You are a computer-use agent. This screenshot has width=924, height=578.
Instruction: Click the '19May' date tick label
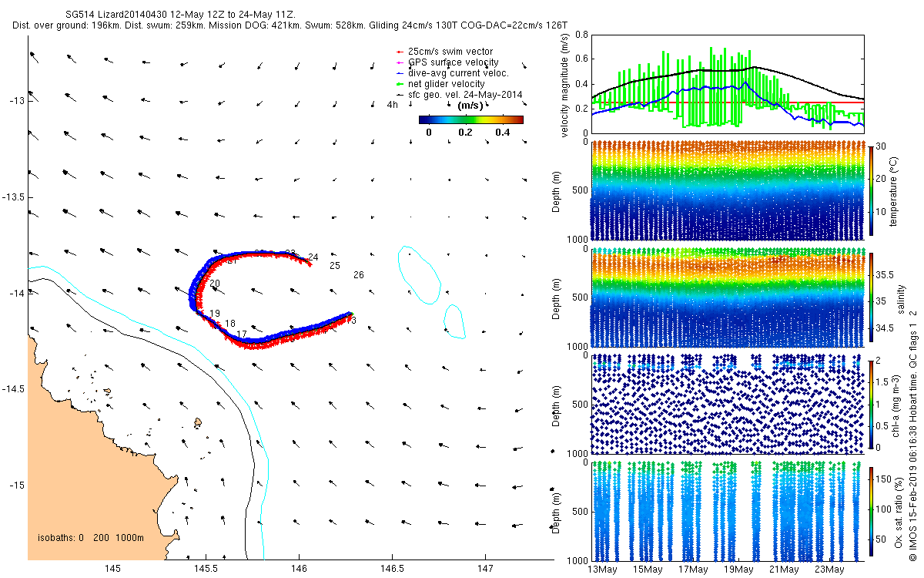738,570
